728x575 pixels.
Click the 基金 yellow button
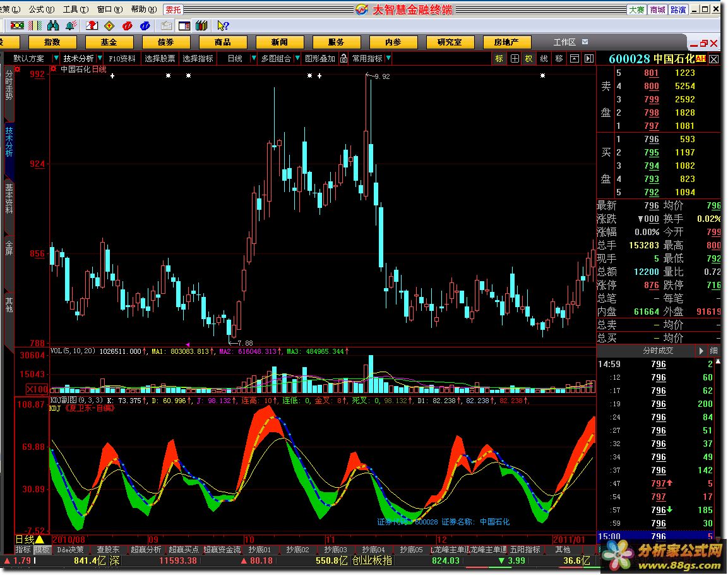tap(109, 42)
